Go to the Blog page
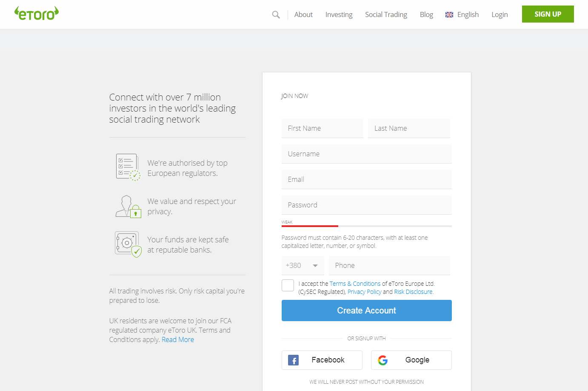The width and height of the screenshot is (588, 391). pyautogui.click(x=426, y=14)
